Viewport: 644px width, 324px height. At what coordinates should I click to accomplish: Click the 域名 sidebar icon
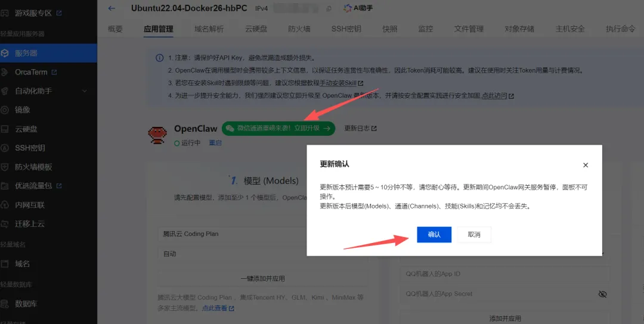point(5,264)
